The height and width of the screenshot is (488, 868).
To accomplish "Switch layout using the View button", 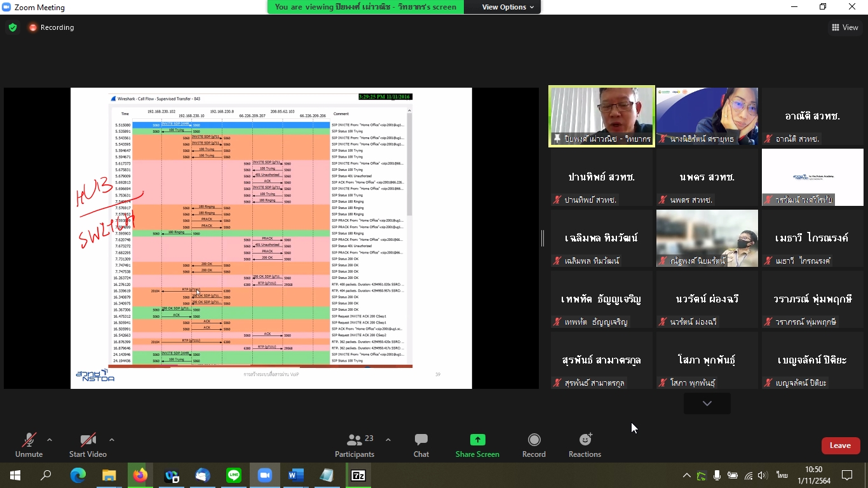I will tap(845, 27).
